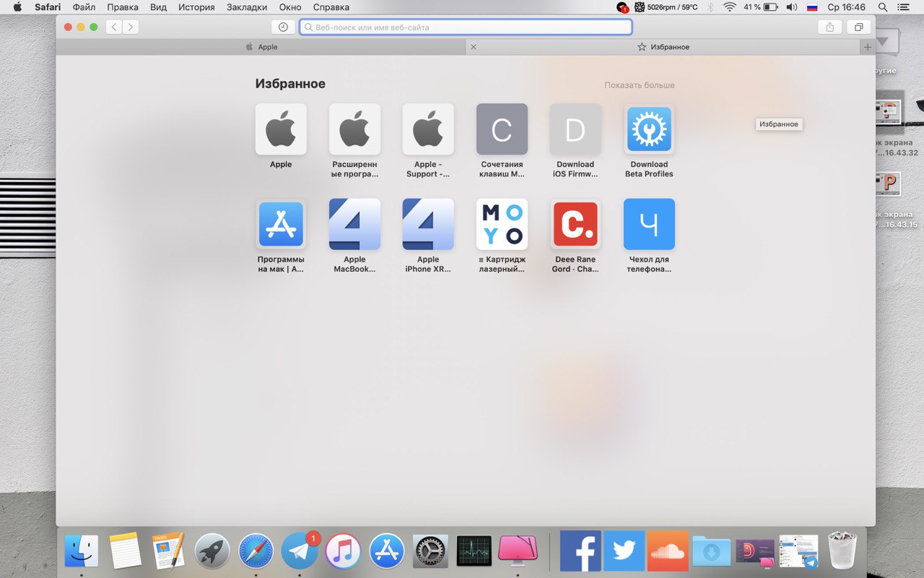Screen dimensions: 924x578
Task: Open Facebook shortcut in Dock
Action: tap(581, 551)
